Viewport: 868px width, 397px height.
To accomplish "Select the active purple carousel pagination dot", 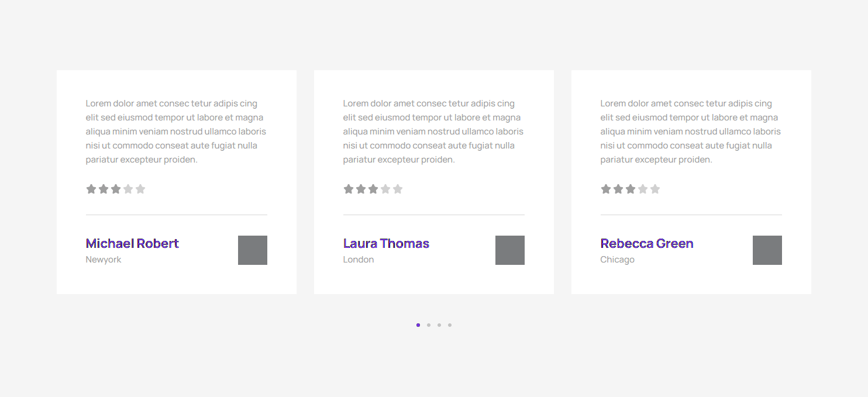I will [418, 325].
